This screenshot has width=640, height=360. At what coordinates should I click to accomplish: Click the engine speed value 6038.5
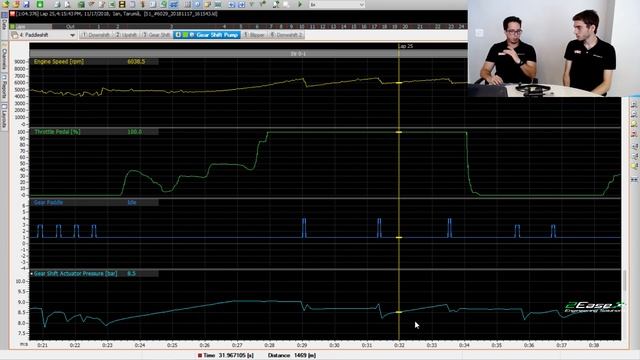click(136, 62)
